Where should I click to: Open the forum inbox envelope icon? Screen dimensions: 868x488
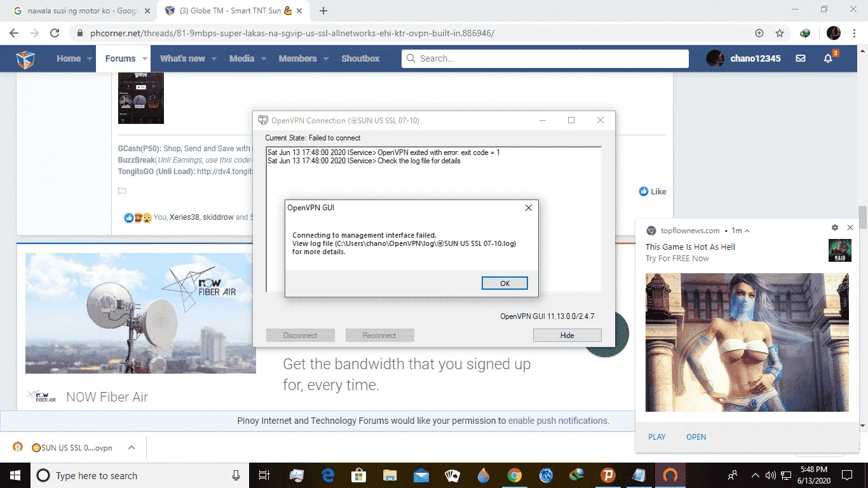[801, 58]
